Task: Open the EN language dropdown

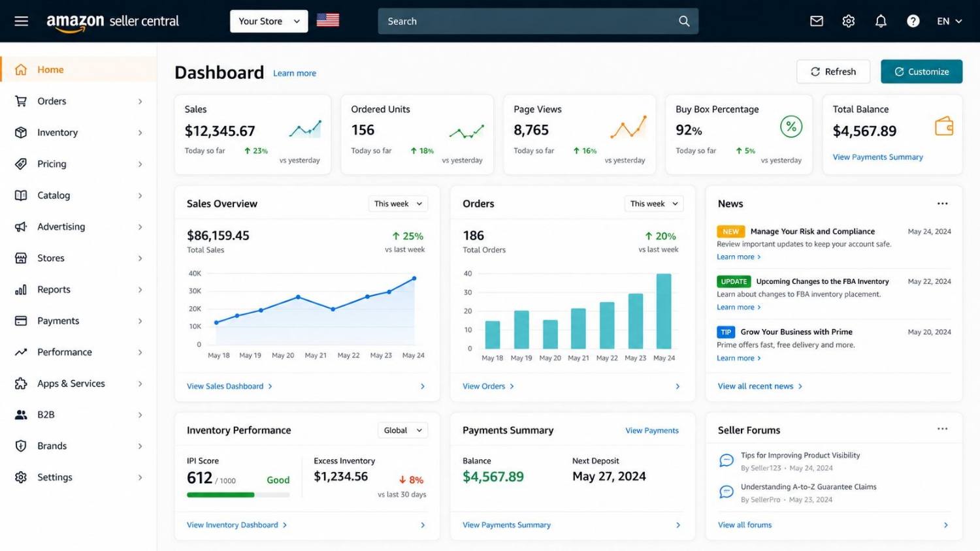Action: 949,21
